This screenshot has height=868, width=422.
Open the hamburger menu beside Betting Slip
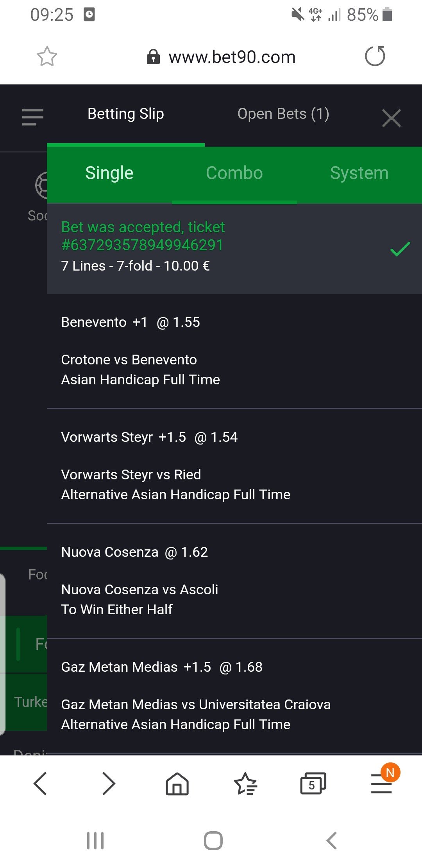[x=33, y=117]
